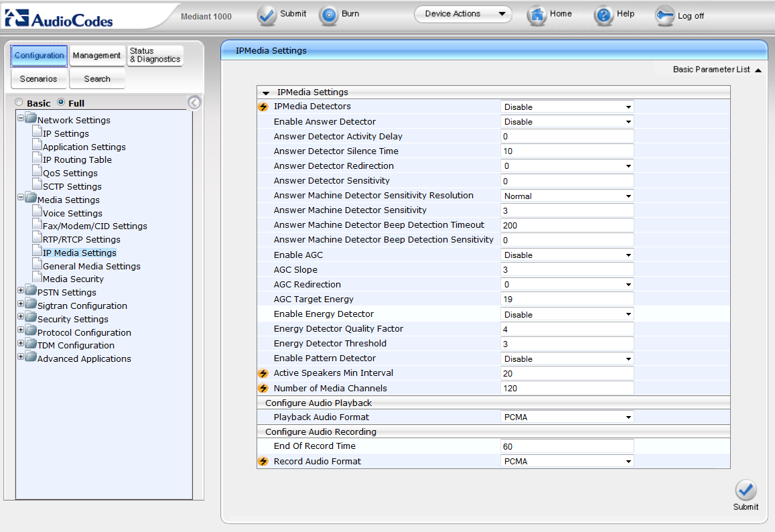Click bottom-right Submit checkmark button

[745, 490]
